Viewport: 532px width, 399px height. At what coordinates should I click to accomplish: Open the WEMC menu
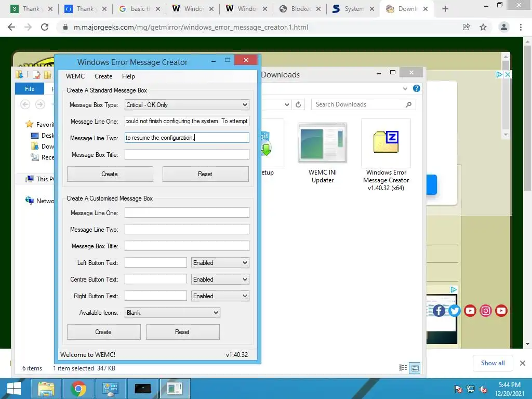75,76
